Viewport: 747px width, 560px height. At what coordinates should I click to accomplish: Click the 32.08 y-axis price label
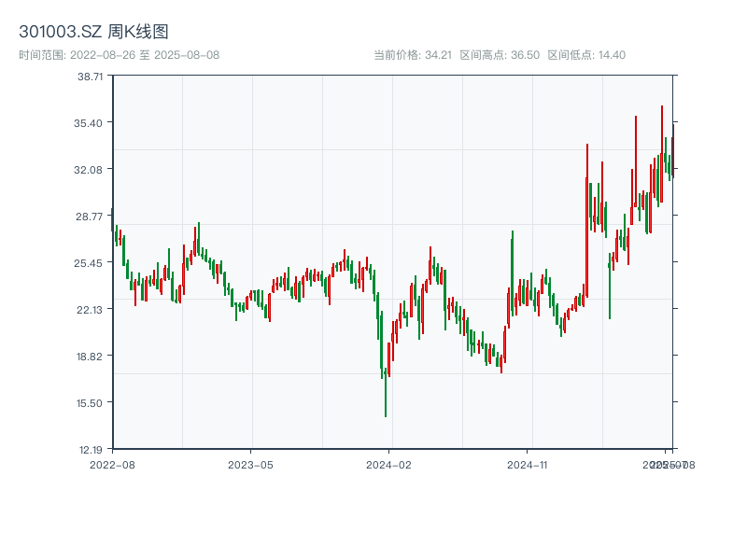pos(91,170)
